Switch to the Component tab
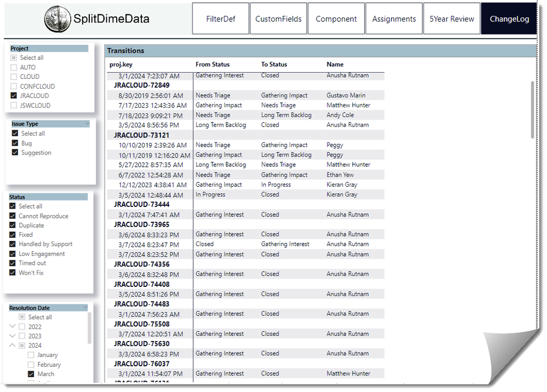The width and height of the screenshot is (547, 392). [x=336, y=19]
